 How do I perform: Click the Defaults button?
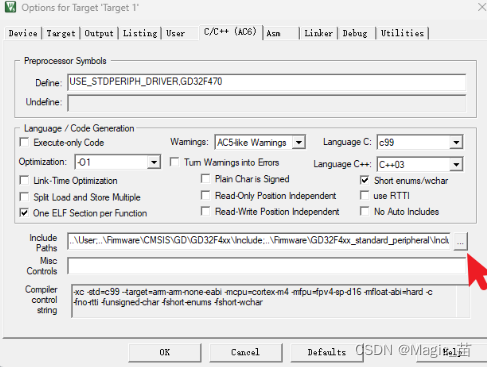click(327, 353)
